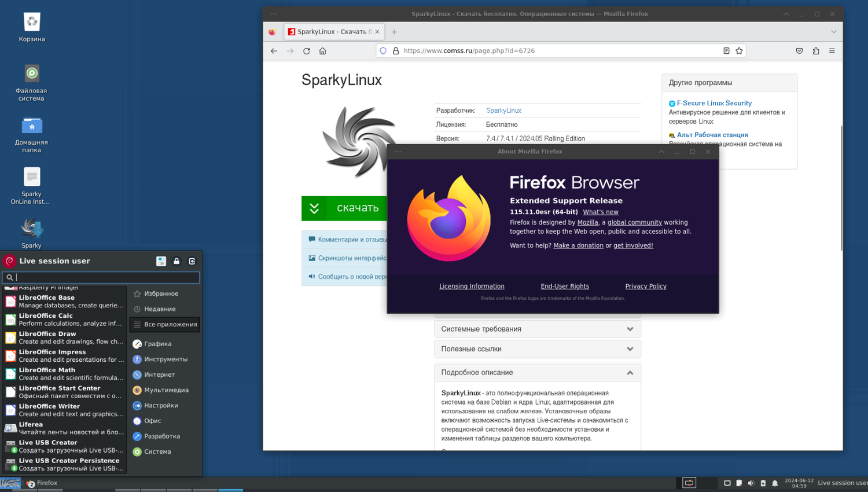
Task: Open the Firefox hamburger application menu
Action: [832, 51]
